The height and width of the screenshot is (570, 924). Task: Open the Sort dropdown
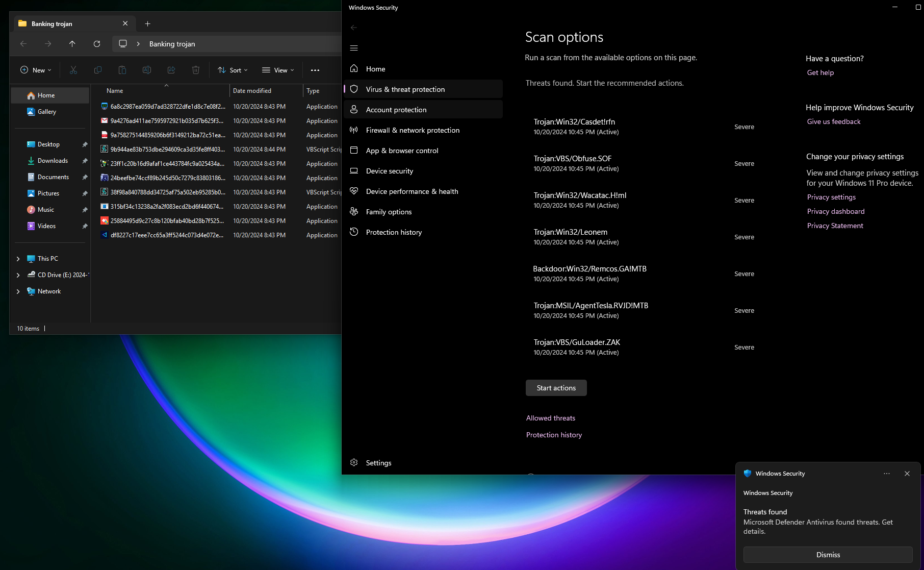[233, 70]
